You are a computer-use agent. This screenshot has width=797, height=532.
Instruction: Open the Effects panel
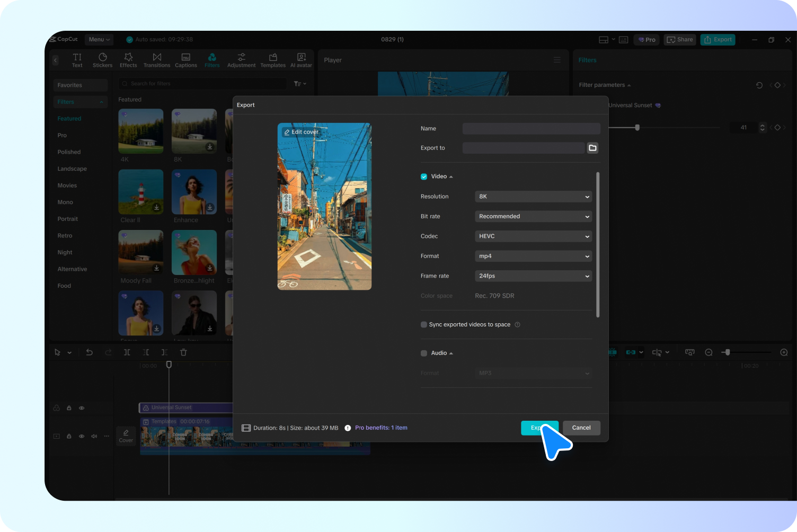[128, 60]
